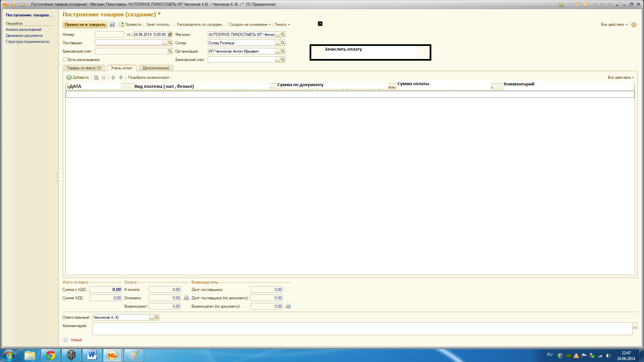Click the favorites star icon in title bar
The image size is (644, 362).
pos(23,4)
